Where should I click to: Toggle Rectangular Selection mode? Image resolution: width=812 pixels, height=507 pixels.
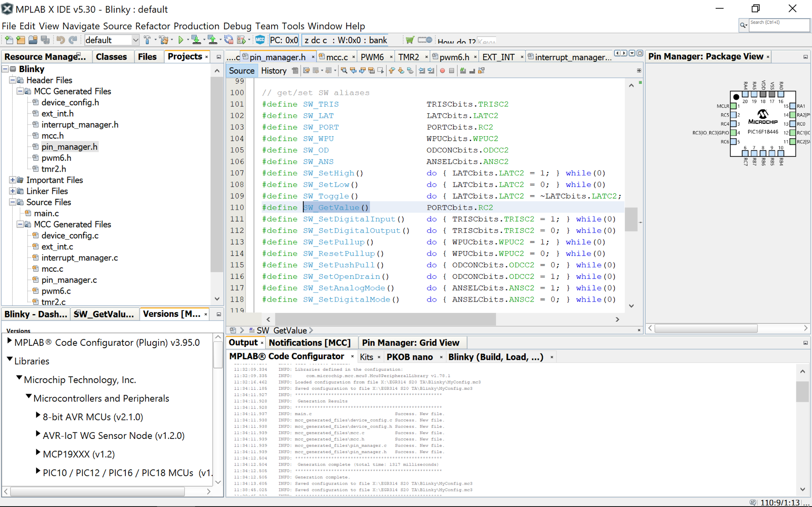380,71
